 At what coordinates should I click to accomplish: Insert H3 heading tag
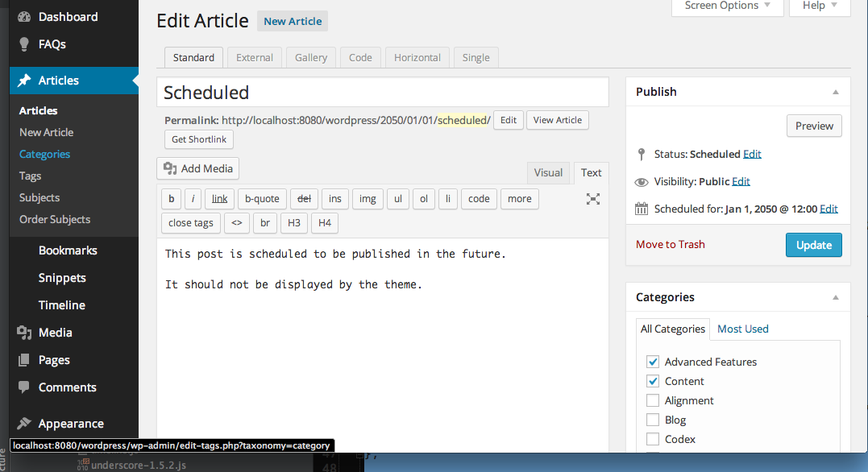(294, 223)
